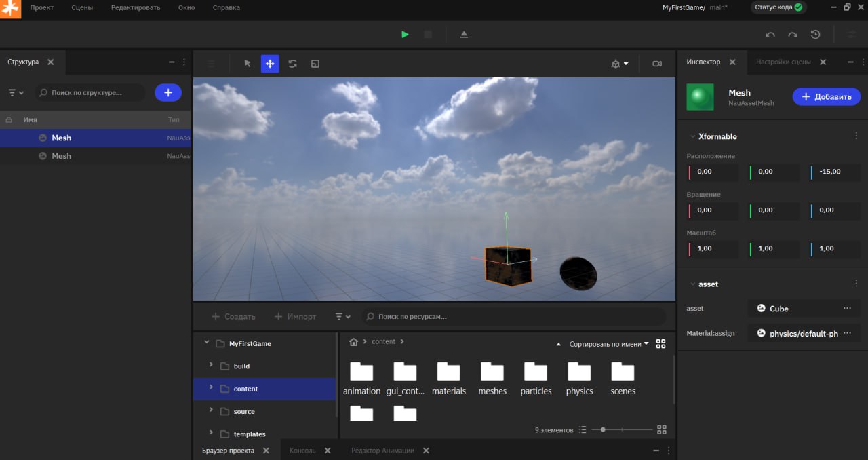Click the Undo arrow icon

pyautogui.click(x=770, y=35)
